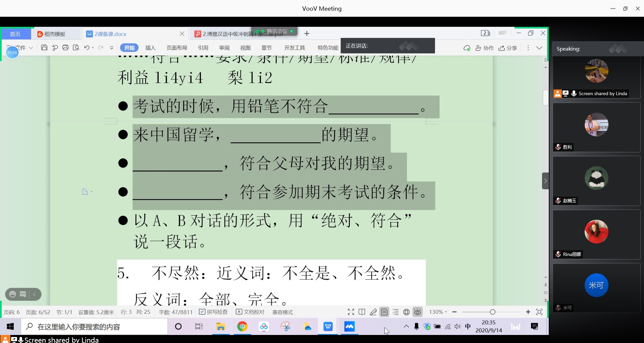The width and height of the screenshot is (644, 343).
Task: Toggle eye protection mode icon
Action: point(417,312)
